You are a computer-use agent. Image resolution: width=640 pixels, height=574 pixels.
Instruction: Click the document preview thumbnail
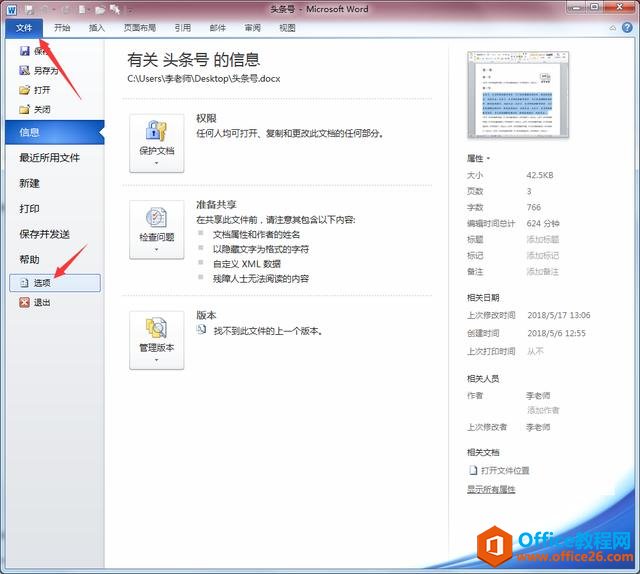pyautogui.click(x=518, y=95)
